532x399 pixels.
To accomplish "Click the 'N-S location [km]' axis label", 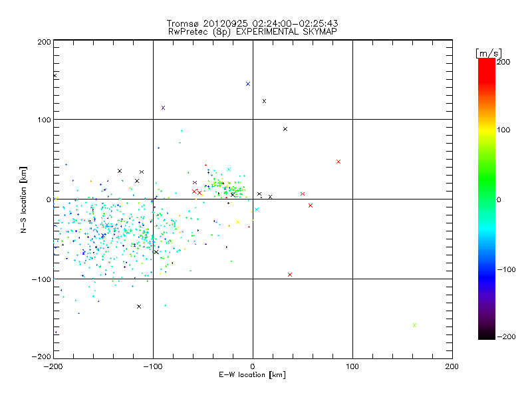I will pyautogui.click(x=23, y=200).
